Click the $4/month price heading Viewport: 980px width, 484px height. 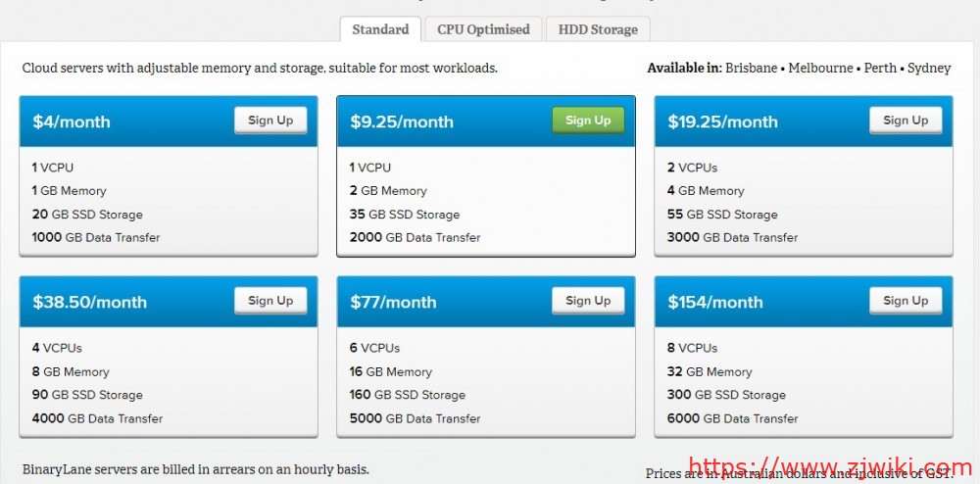tap(72, 122)
